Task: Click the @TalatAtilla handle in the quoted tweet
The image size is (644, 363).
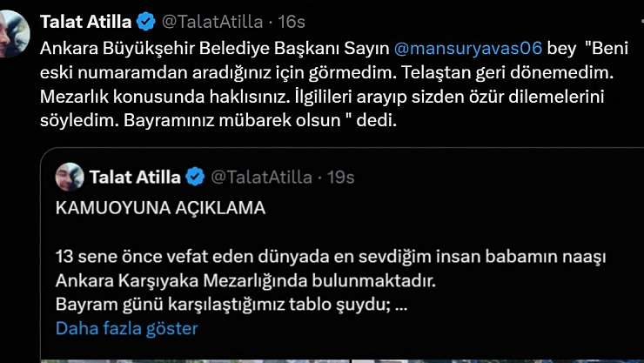Action: (262, 177)
